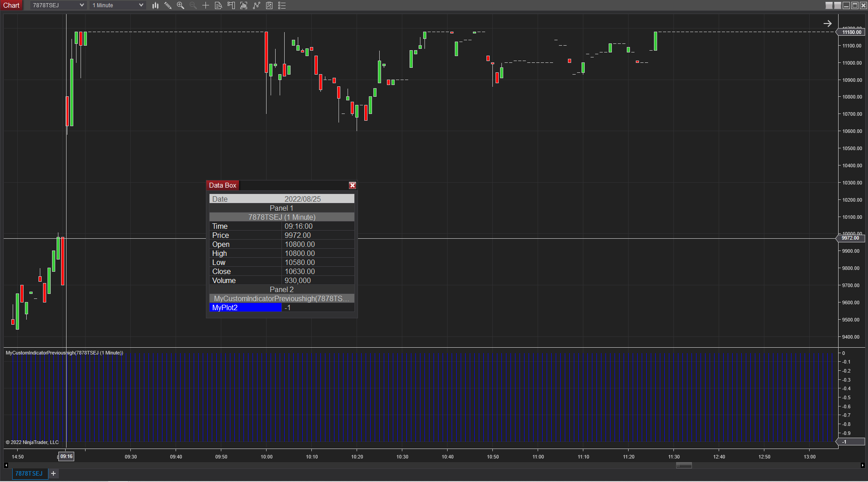Viewport: 868px width, 482px height.
Task: Click the 2022 NinjaTrader, LLC copyright text
Action: (32, 442)
